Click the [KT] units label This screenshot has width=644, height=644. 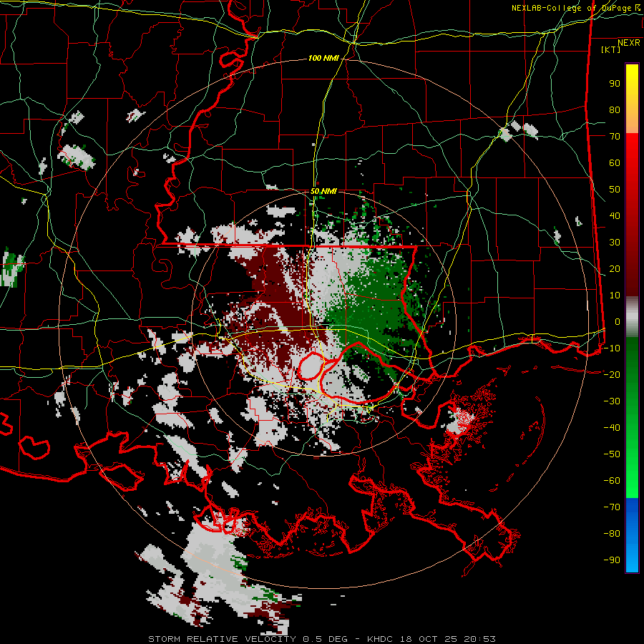(x=610, y=49)
